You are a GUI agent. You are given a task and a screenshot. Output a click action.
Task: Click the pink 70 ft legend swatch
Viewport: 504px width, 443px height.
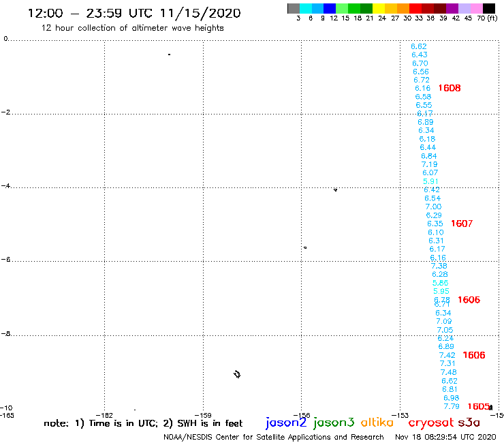(477, 8)
